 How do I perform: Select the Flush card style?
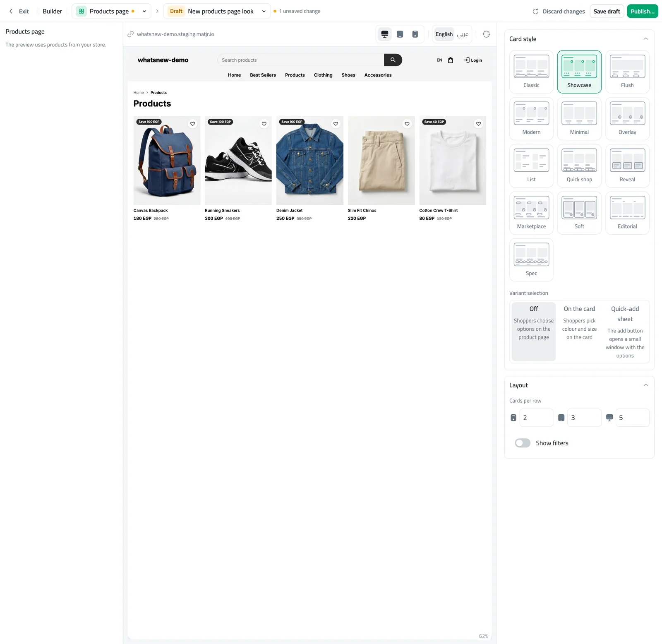(627, 72)
